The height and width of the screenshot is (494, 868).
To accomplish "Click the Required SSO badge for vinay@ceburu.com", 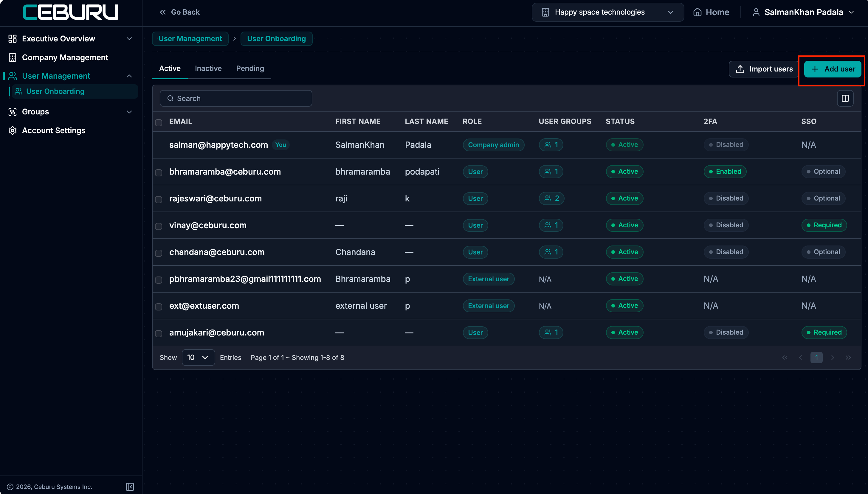I will pos(824,225).
